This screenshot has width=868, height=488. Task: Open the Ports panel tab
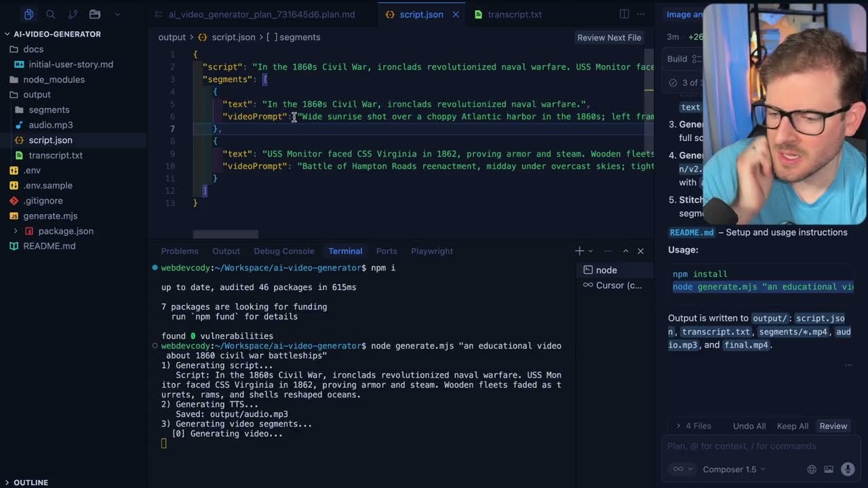(x=387, y=251)
